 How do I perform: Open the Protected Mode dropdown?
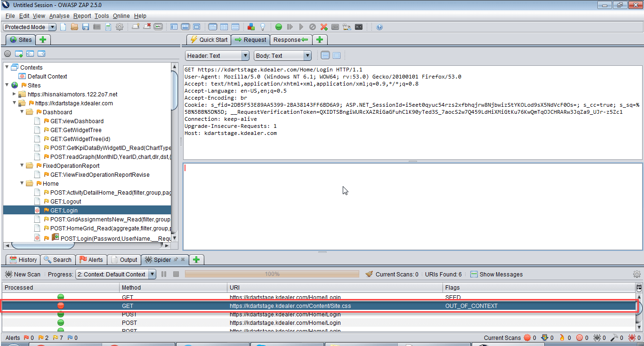pos(53,27)
